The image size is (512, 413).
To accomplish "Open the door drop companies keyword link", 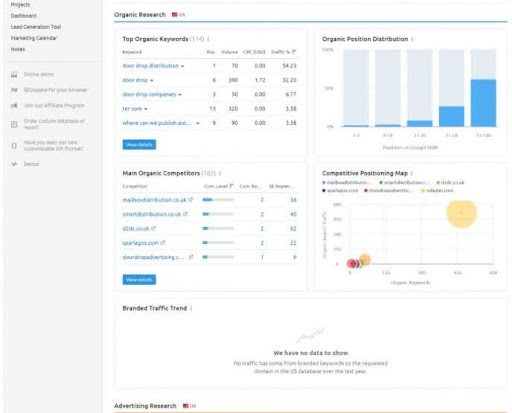I will [x=149, y=94].
